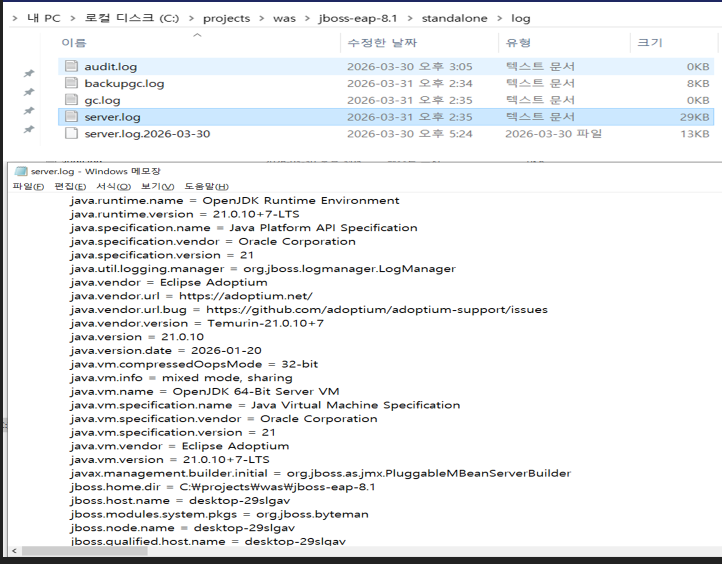Click line 'jboss.modules.system.pkgs = org.jboss.byteman'

click(x=220, y=514)
